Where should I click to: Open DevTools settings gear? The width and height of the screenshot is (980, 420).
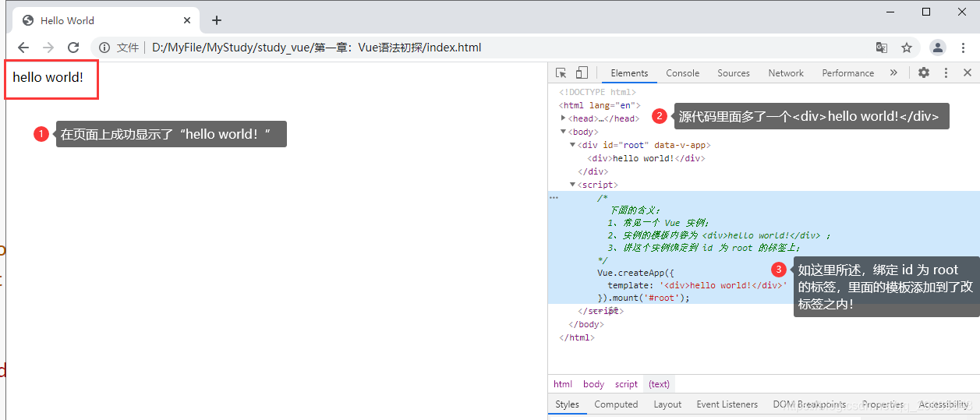(924, 72)
